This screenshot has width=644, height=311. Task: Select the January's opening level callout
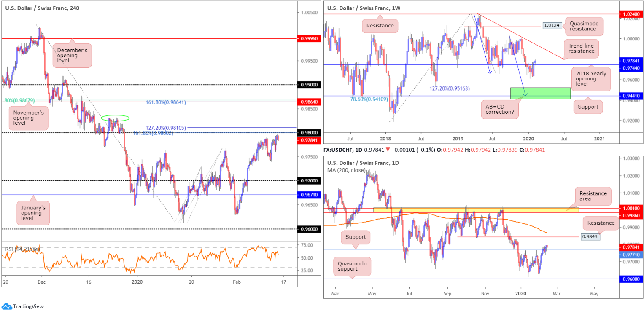33,213
